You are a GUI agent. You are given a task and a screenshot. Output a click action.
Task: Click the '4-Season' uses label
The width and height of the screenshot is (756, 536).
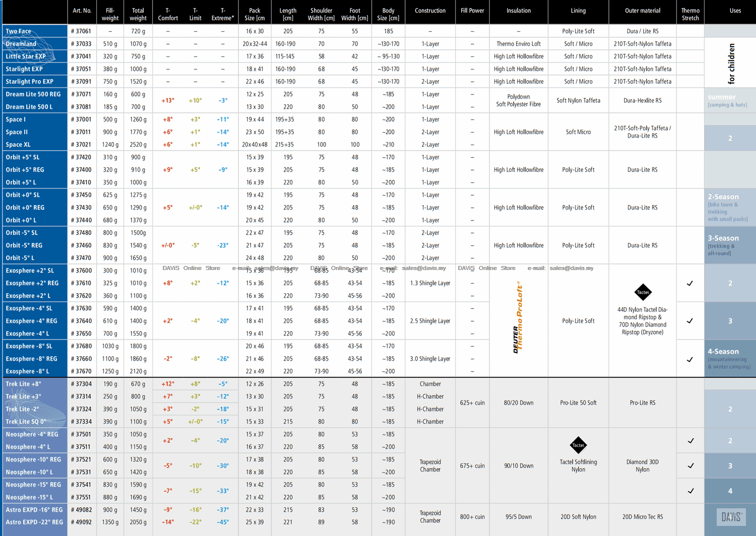723,351
